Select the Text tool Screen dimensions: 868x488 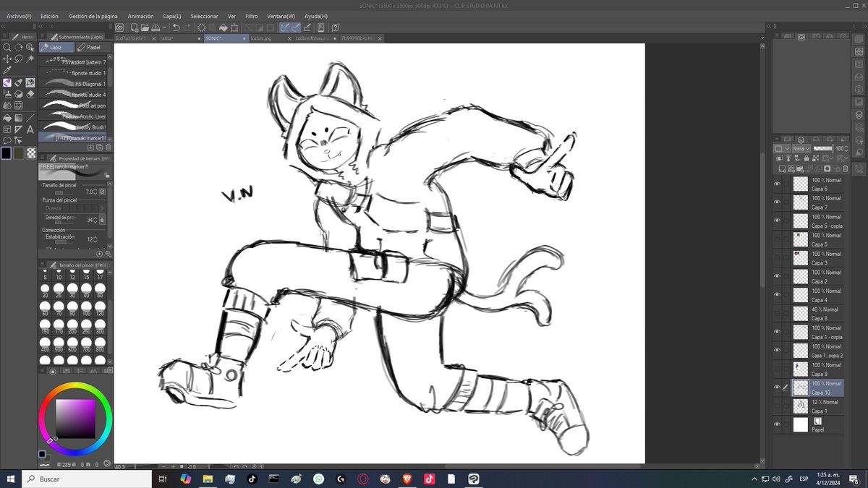[x=30, y=129]
